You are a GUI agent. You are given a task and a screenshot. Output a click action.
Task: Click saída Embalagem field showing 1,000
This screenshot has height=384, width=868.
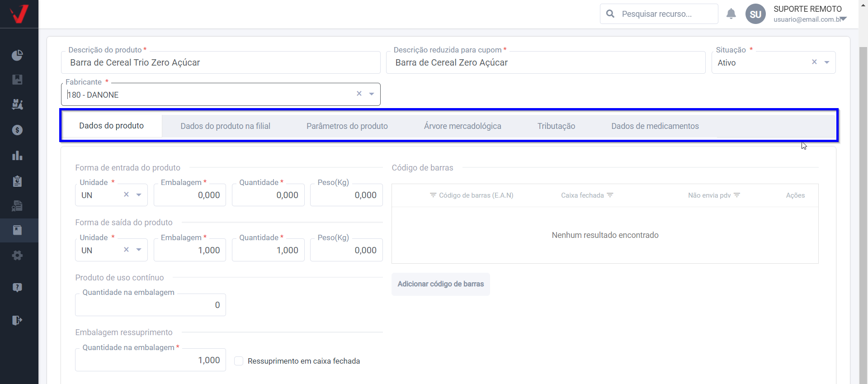pos(190,250)
